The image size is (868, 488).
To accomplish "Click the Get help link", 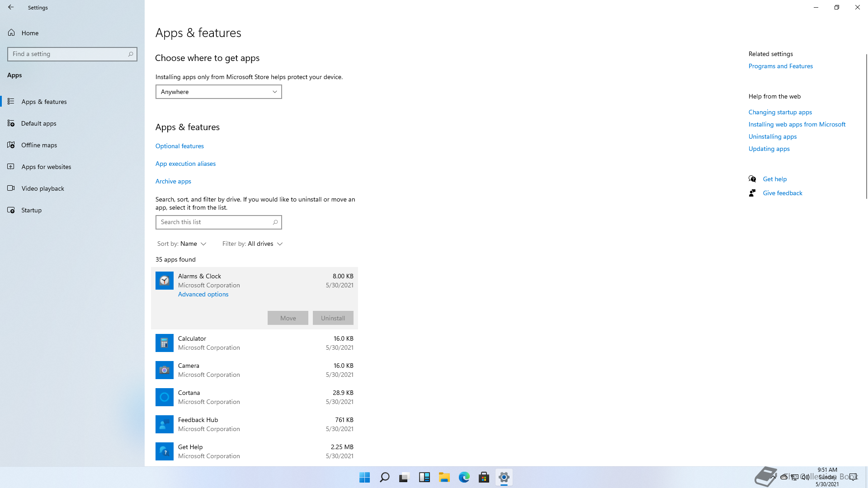I will click(774, 179).
